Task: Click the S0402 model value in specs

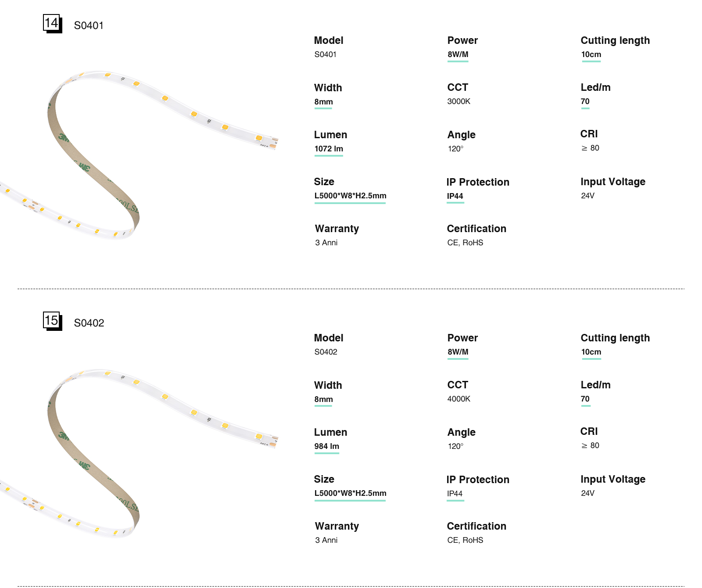Action: (326, 352)
